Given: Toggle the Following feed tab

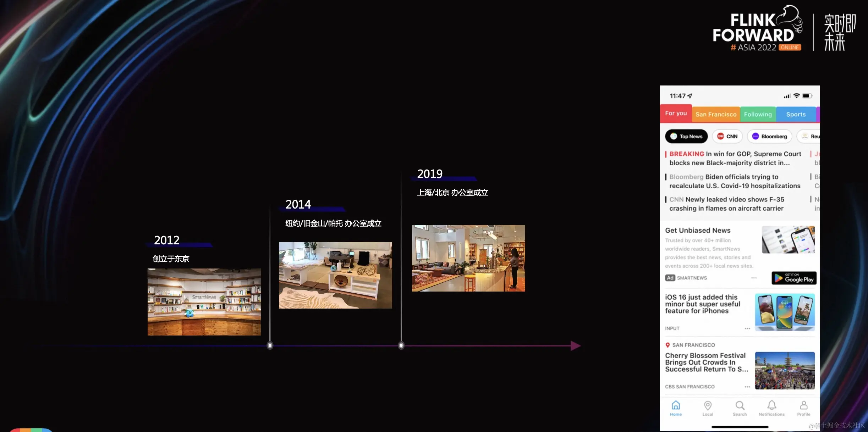Looking at the screenshot, I should 758,114.
